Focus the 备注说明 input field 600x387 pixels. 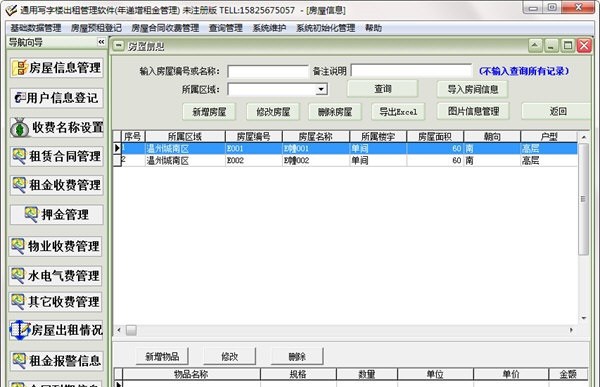point(411,71)
